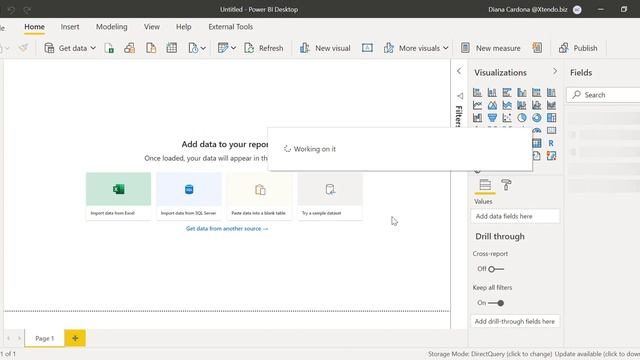This screenshot has width=640, height=360.
Task: Open the Fields well tab icon
Action: coord(485,185)
